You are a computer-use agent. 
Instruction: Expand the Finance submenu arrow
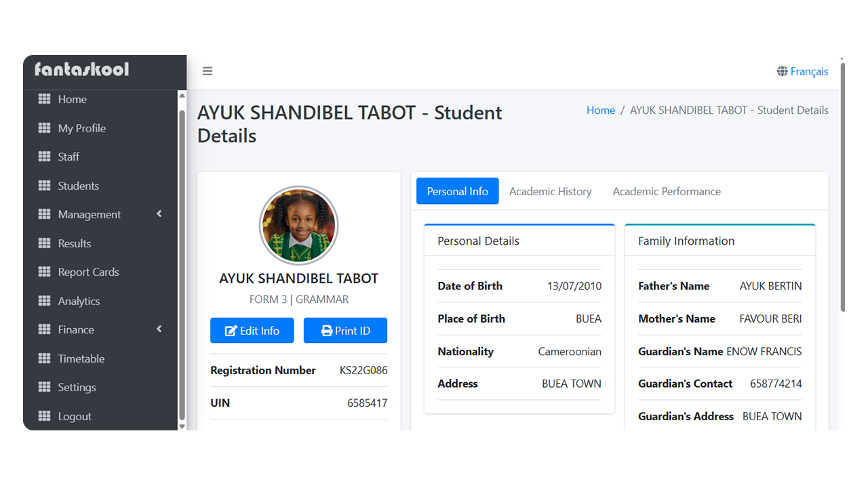pos(159,329)
